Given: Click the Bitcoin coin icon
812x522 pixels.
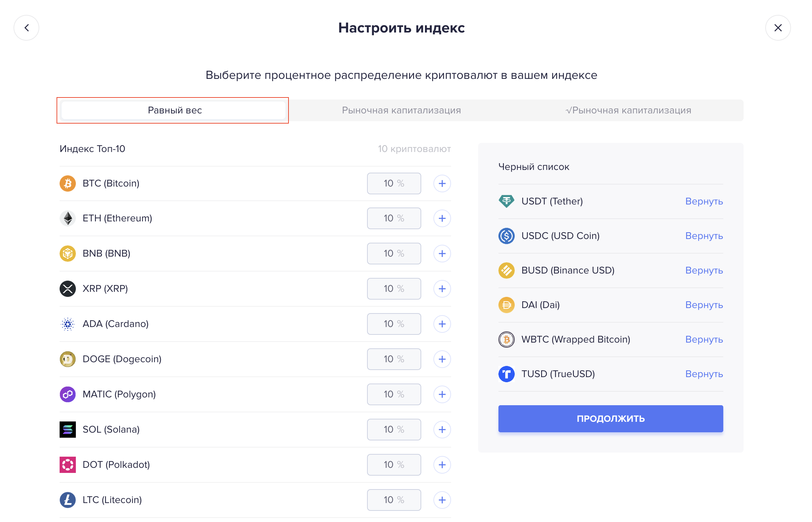Looking at the screenshot, I should point(68,183).
